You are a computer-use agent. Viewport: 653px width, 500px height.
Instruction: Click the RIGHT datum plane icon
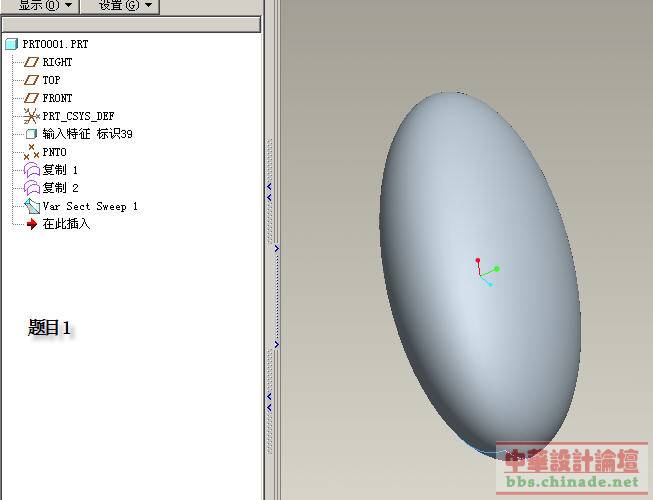31,62
